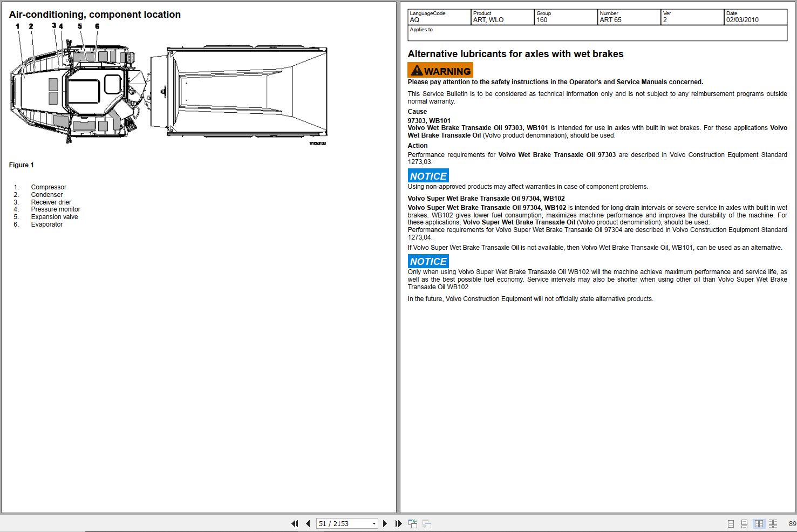This screenshot has width=797, height=532.
Task: Click the '97303, WB101' subheading
Action: pyautogui.click(x=429, y=121)
